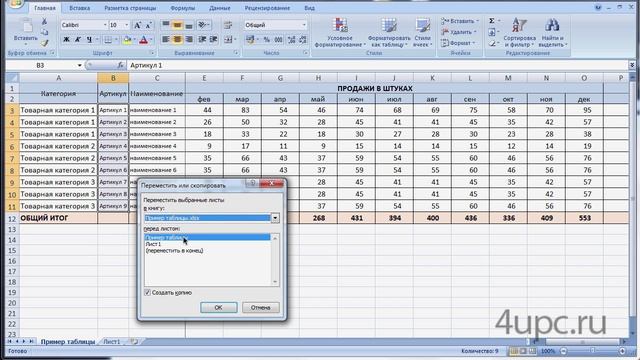The image size is (640, 360).
Task: Open Шрифт group dialog launcher
Action: click(152, 53)
